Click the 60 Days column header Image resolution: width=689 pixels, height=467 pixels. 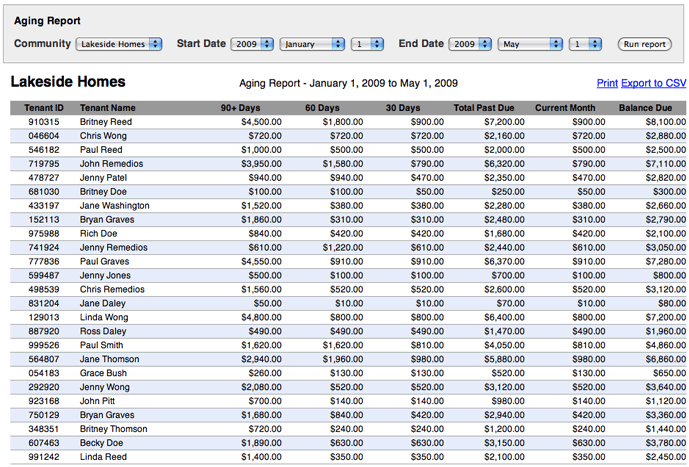pos(323,108)
